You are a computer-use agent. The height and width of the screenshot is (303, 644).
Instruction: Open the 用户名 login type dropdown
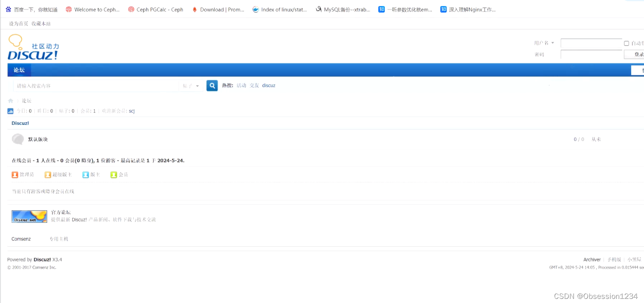(544, 43)
